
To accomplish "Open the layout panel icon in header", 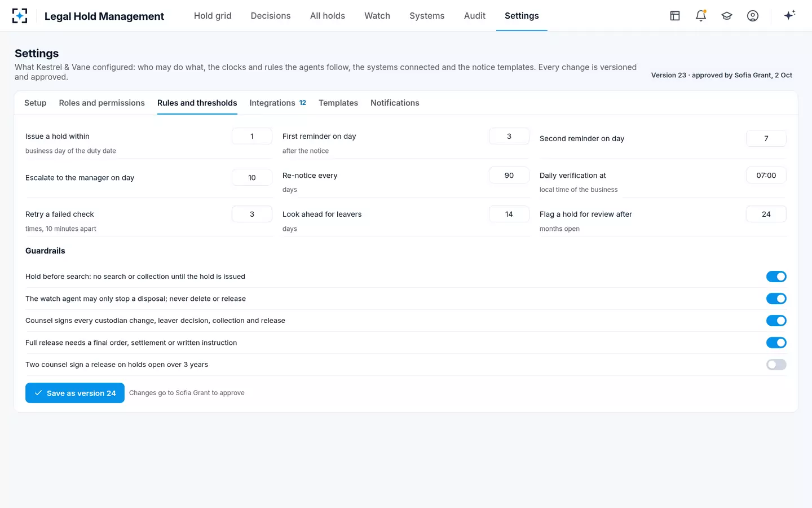I will [x=675, y=16].
